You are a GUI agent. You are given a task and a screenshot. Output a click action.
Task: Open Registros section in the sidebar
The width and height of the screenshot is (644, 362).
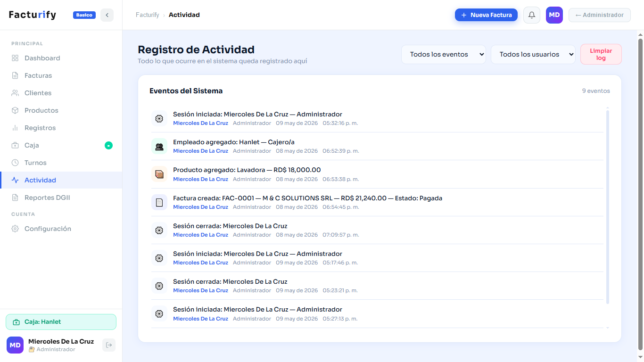pyautogui.click(x=61, y=128)
